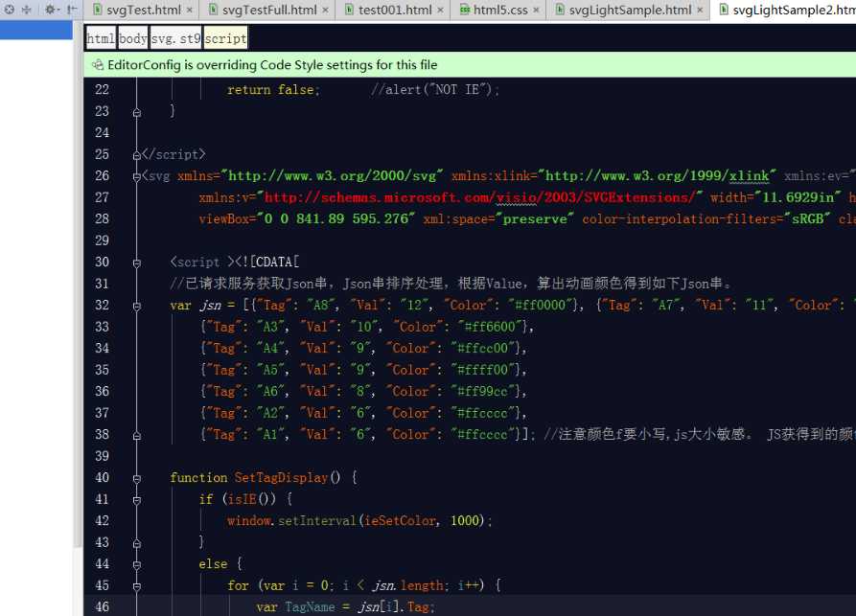Click the svg.st9 breadcrumb
856x616 pixels.
[175, 38]
